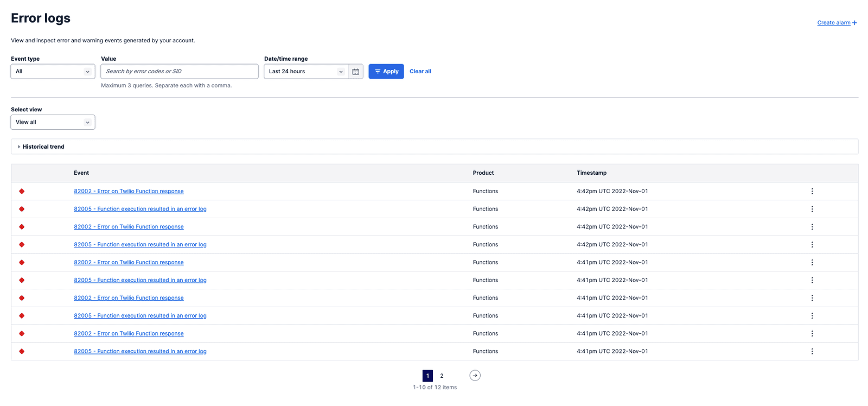Open the calendar date picker icon
This screenshot has height=406, width=868.
click(356, 72)
